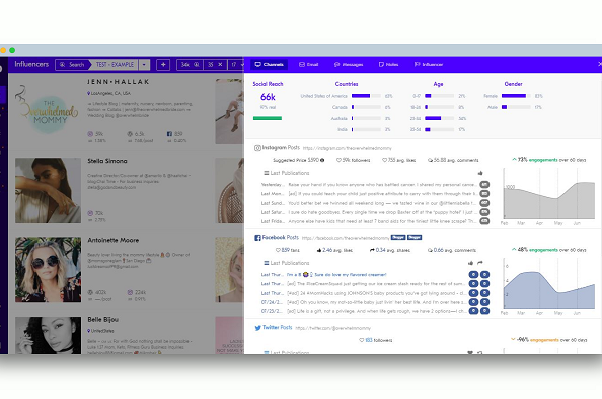Click the Suggested Price info icon
Image resolution: width=602 pixels, height=399 pixels.
(322, 160)
